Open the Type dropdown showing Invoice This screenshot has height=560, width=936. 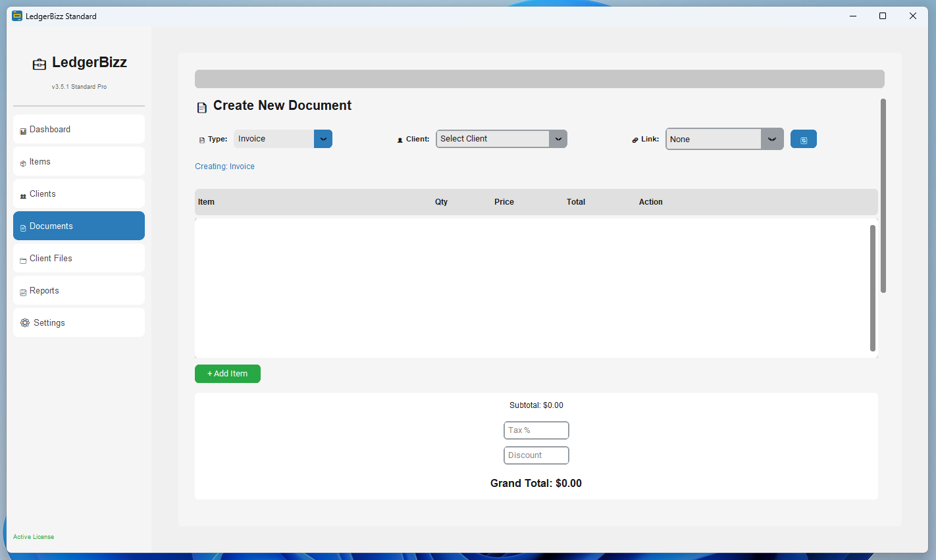pos(283,139)
